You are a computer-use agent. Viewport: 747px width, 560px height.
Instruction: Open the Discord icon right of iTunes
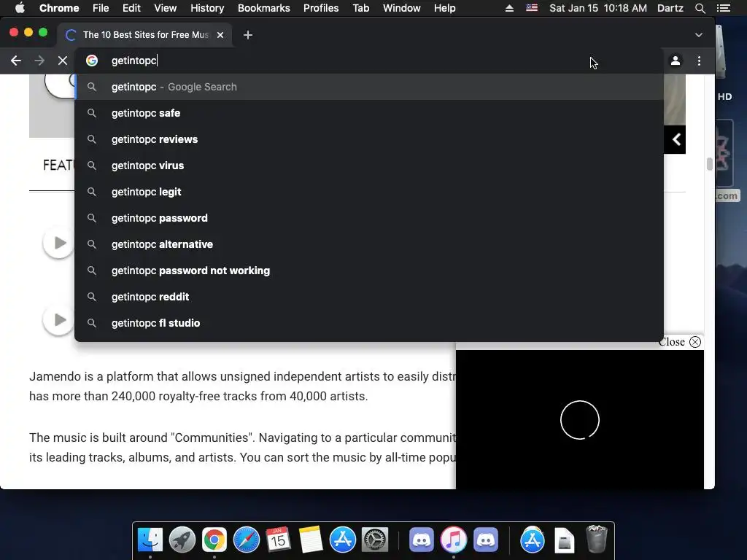[x=485, y=540]
